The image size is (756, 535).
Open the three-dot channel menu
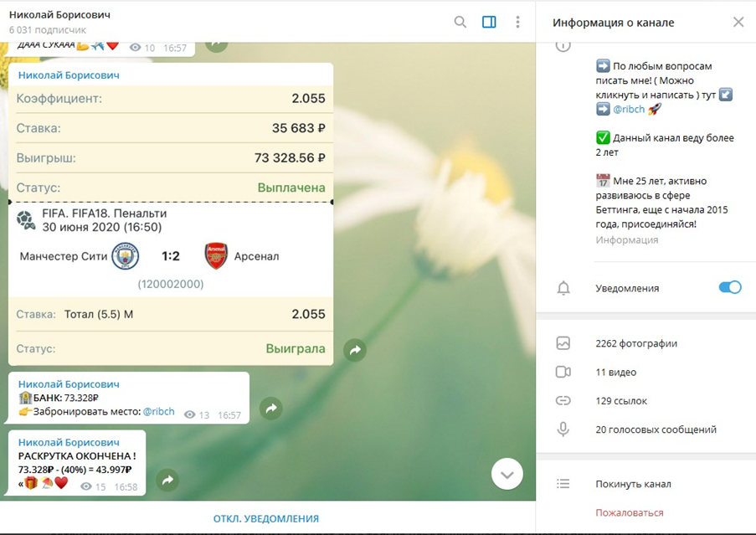pyautogui.click(x=517, y=22)
